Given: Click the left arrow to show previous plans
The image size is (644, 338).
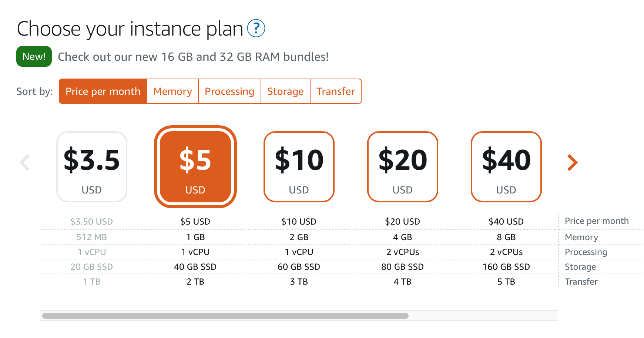Looking at the screenshot, I should pyautogui.click(x=25, y=163).
